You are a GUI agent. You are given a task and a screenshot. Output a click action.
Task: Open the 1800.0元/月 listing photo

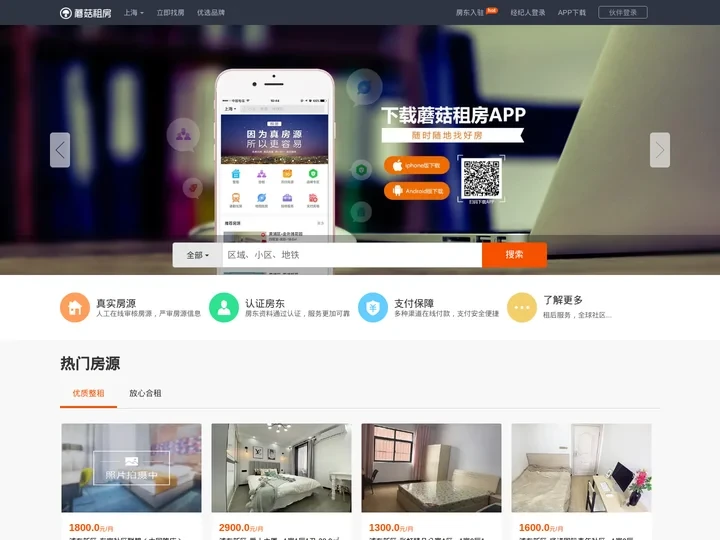tap(131, 468)
